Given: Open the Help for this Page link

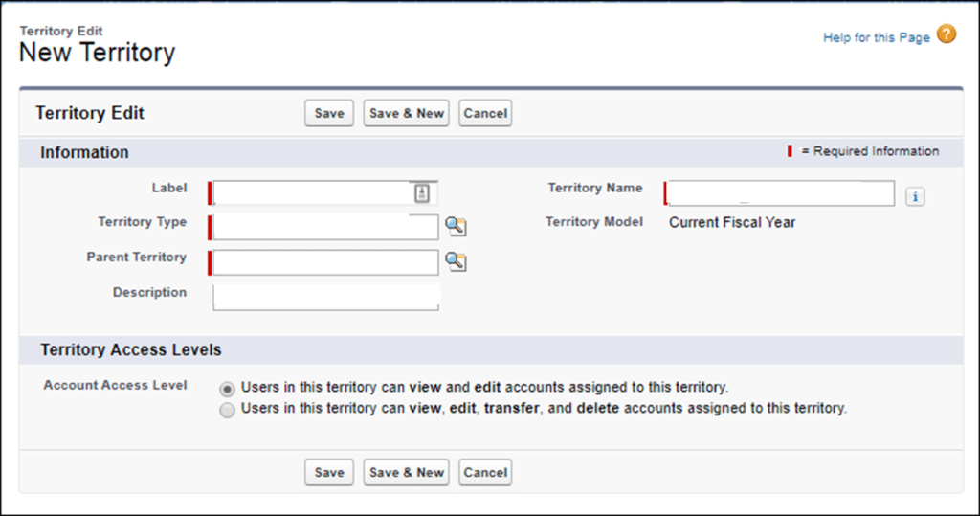Looking at the screenshot, I should 876,37.
